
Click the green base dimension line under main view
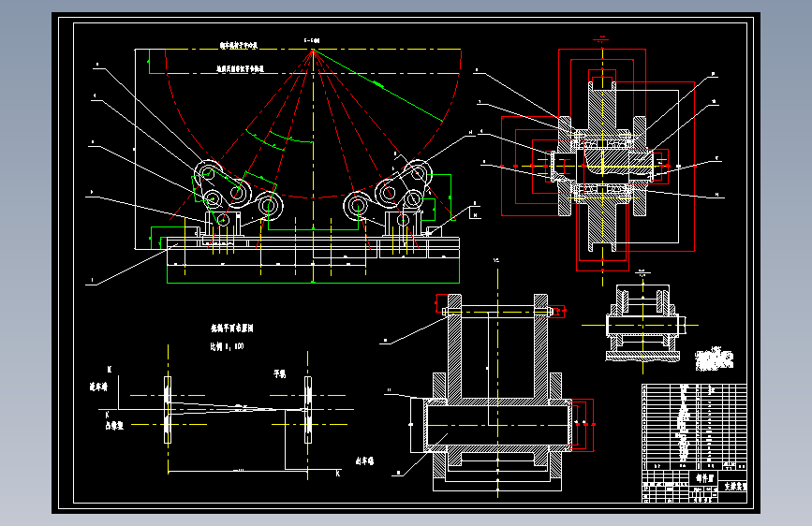313,283
